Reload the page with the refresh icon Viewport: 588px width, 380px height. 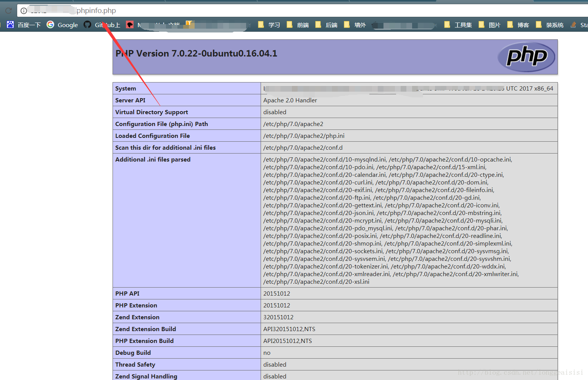[x=8, y=11]
